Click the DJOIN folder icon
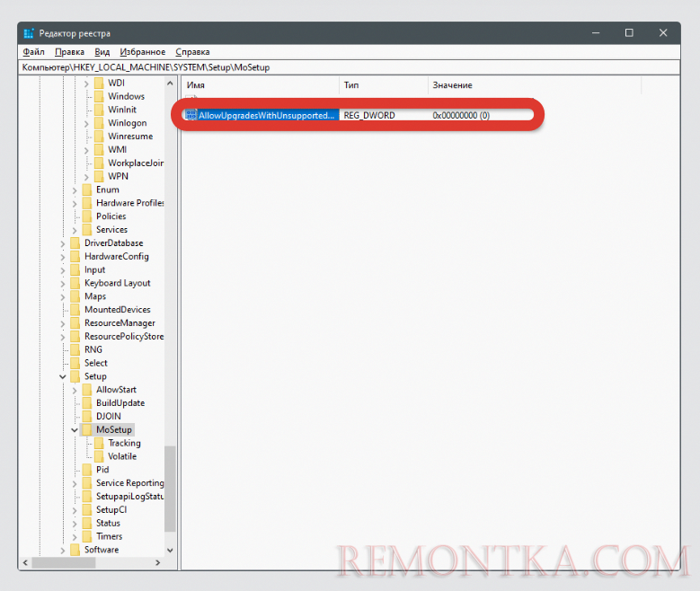This screenshot has height=591, width=700. click(87, 417)
